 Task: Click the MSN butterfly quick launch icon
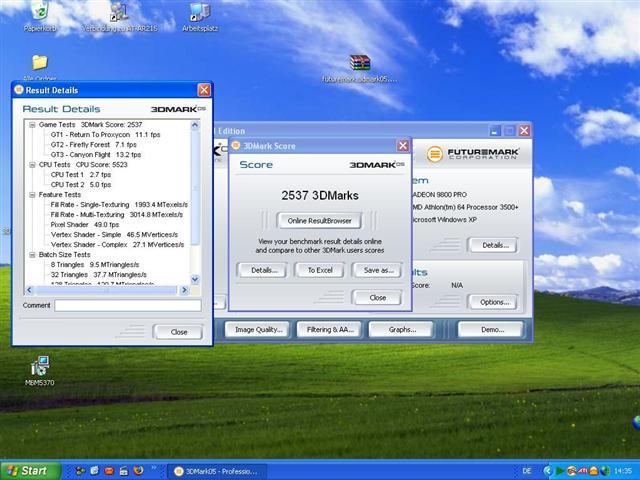coord(80,471)
